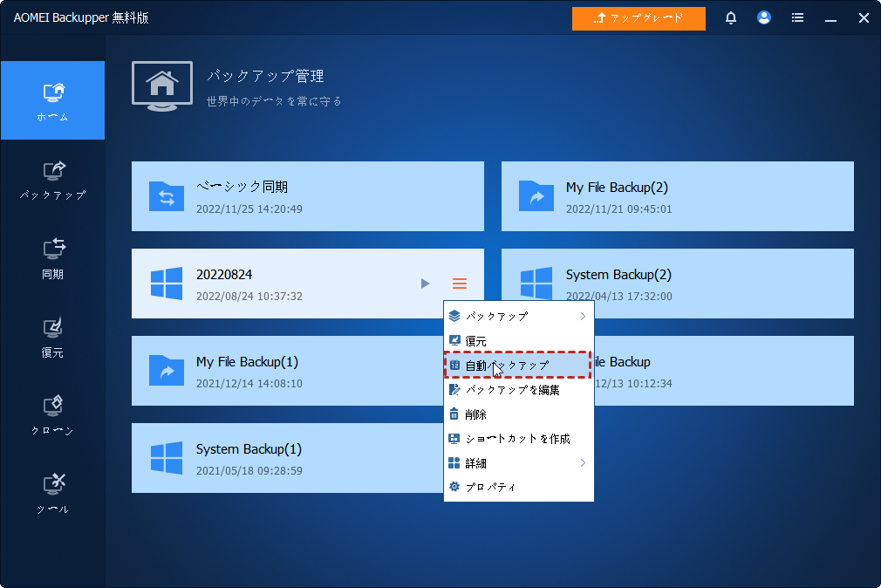The width and height of the screenshot is (881, 588).
Task: Click the pencil icon beside バックアップを編集
Action: pos(454,390)
